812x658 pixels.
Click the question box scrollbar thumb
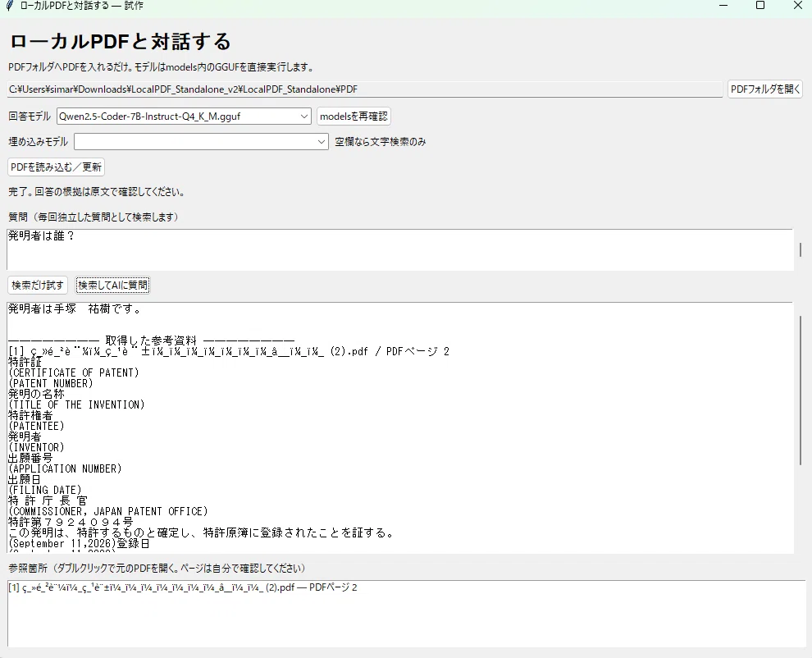(801, 249)
